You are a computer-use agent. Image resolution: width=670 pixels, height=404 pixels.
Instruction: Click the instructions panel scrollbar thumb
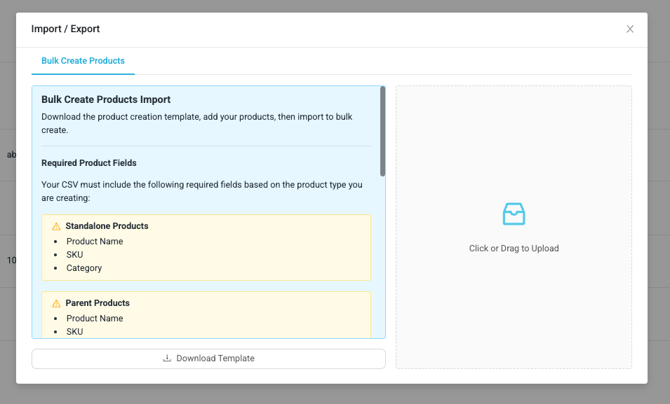pyautogui.click(x=382, y=131)
